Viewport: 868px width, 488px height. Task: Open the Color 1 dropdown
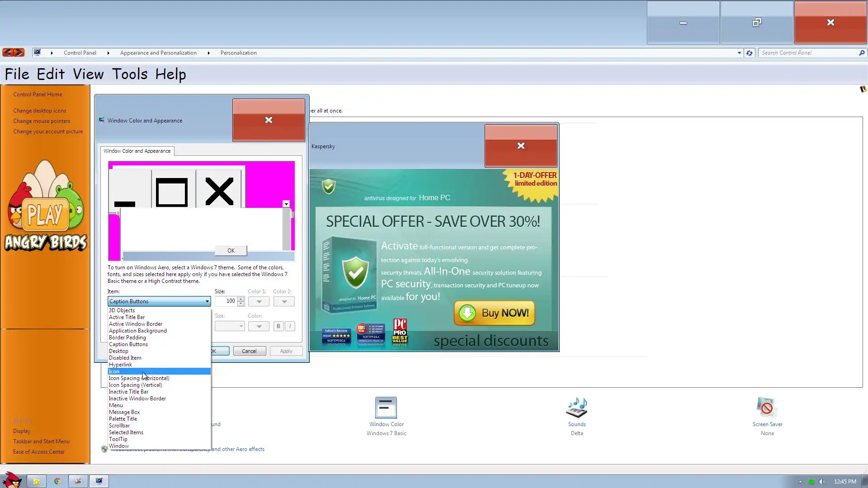[259, 302]
